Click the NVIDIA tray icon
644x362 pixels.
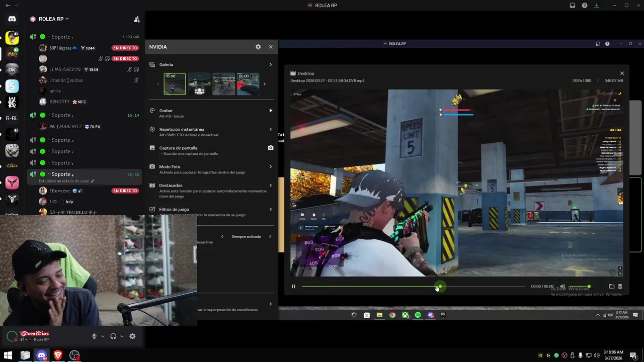[540, 355]
